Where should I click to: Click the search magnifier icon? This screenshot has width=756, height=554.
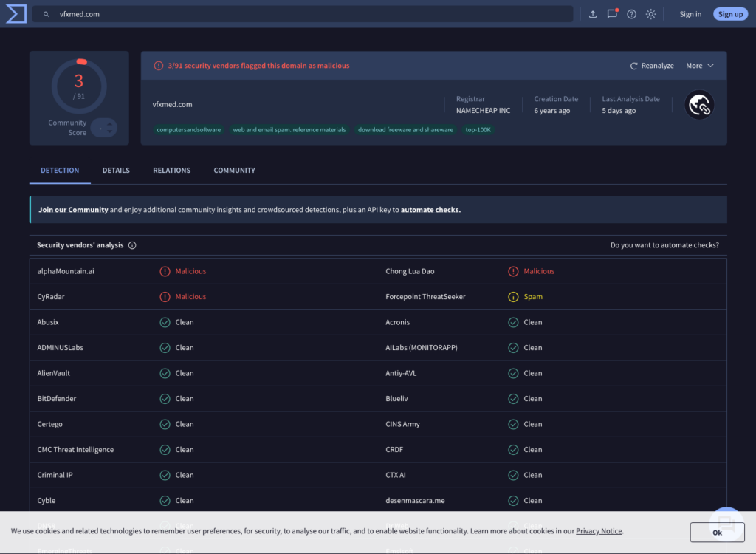click(x=47, y=14)
